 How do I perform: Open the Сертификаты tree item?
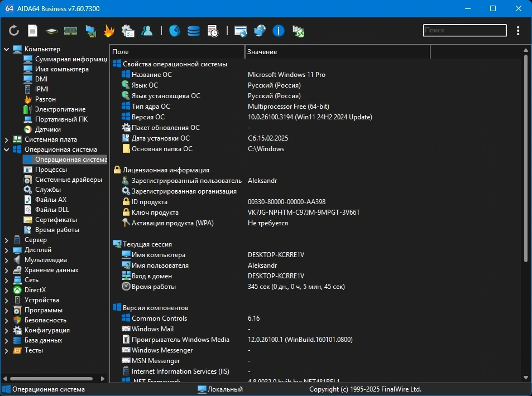coord(50,220)
